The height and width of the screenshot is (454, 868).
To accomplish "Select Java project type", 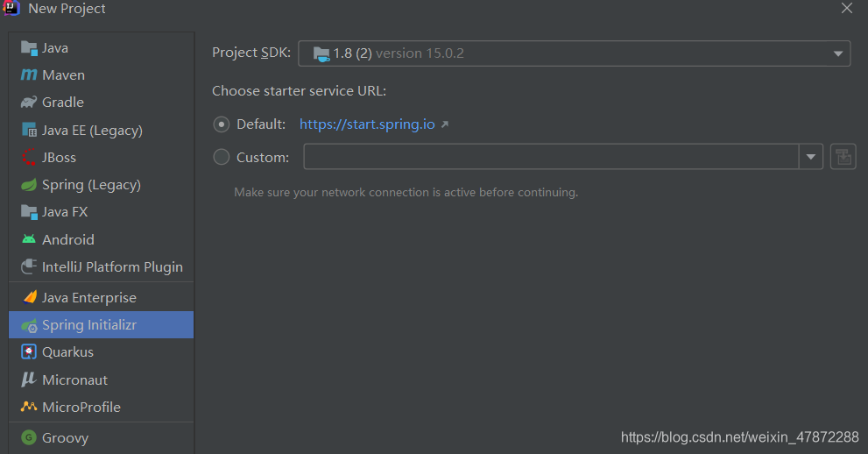I will pos(102,47).
